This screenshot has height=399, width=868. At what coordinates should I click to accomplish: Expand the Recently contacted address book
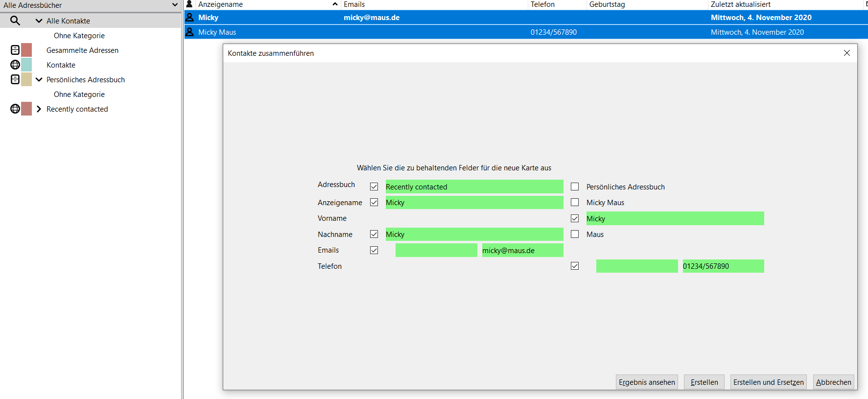pyautogui.click(x=39, y=109)
